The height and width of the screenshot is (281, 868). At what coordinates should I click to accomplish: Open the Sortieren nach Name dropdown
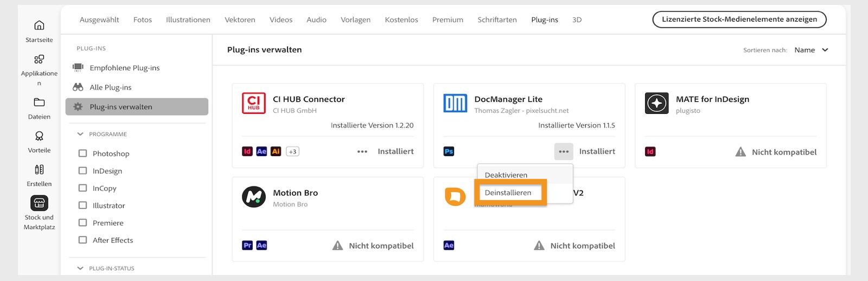[x=811, y=50]
